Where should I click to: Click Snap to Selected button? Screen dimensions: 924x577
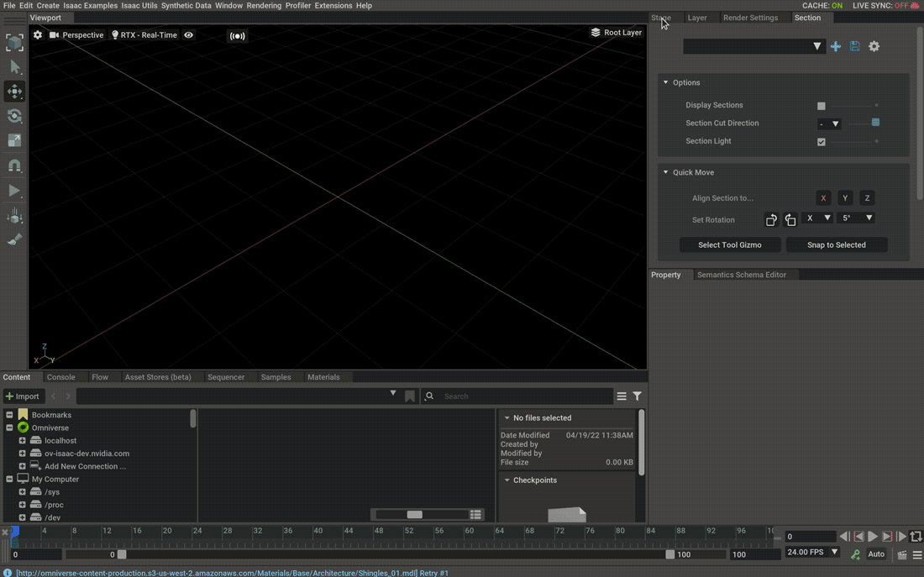click(836, 245)
